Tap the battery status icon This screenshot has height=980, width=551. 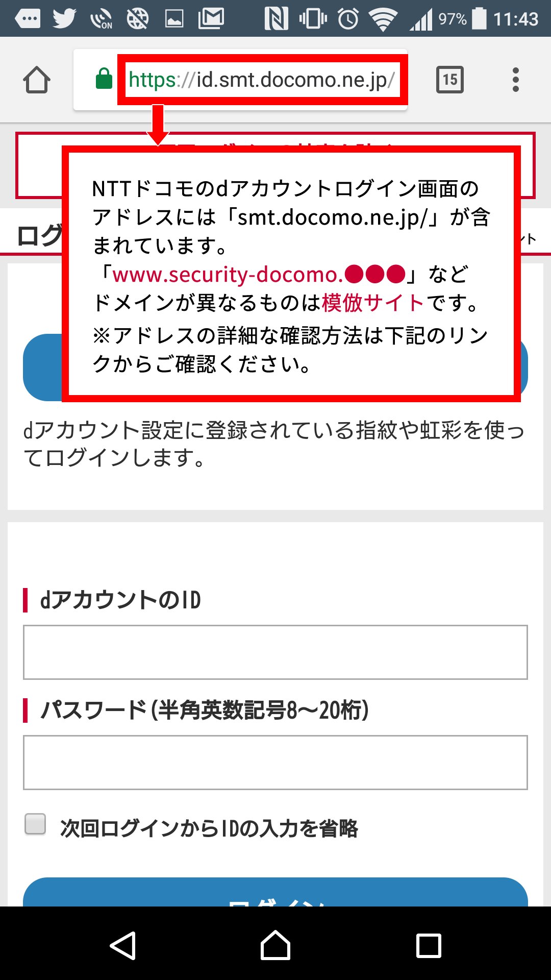(x=479, y=18)
